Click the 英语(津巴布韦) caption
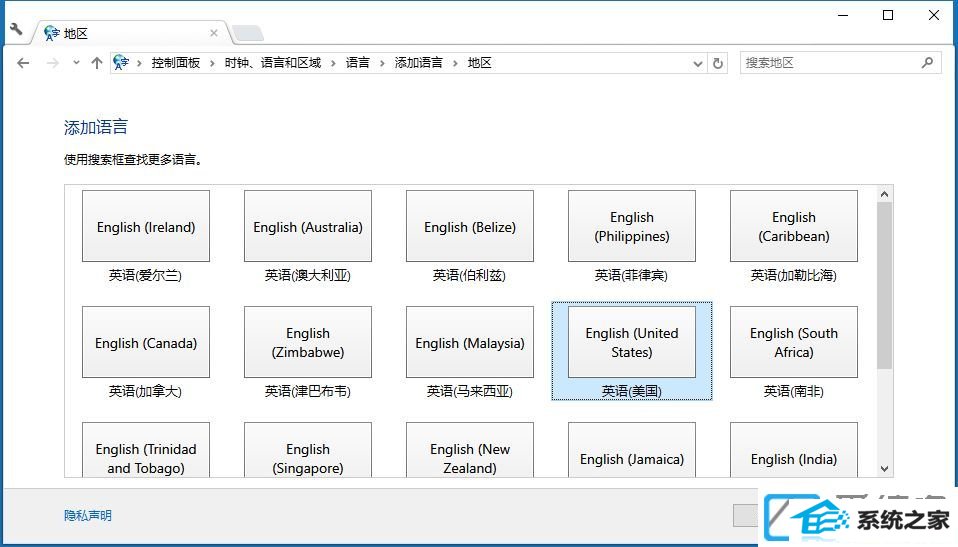This screenshot has width=958, height=547. (x=307, y=391)
